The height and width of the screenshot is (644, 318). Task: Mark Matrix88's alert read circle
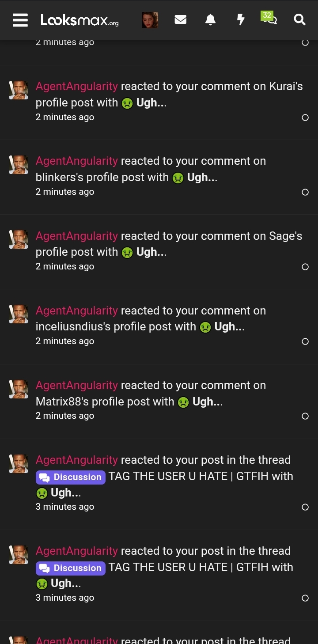tap(305, 416)
